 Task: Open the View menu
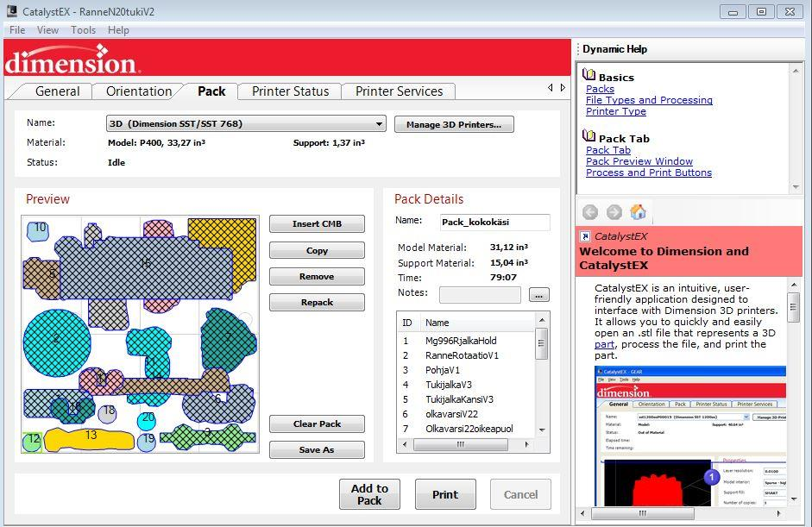[x=47, y=30]
